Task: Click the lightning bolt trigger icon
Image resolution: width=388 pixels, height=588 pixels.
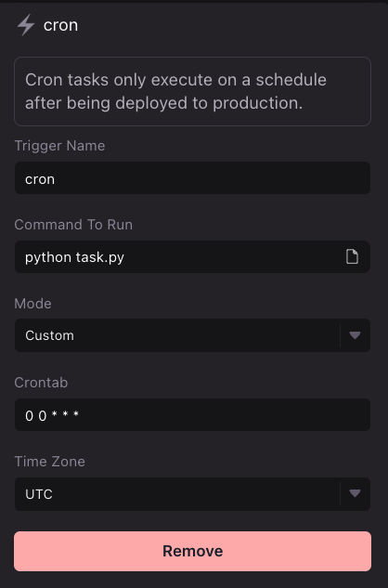Action: click(25, 25)
